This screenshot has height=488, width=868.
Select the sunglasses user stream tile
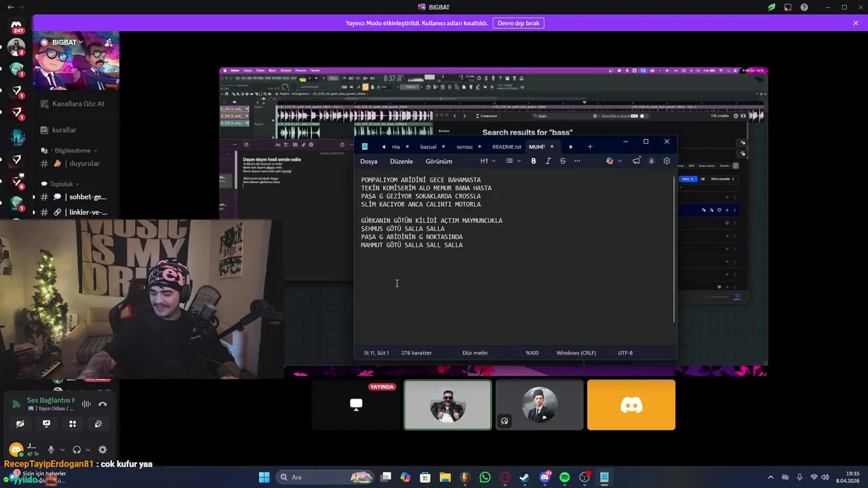[x=448, y=405]
